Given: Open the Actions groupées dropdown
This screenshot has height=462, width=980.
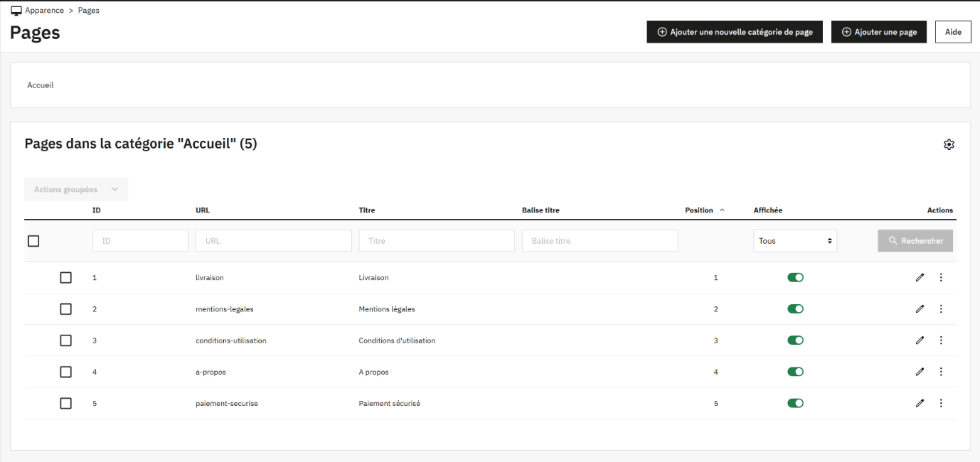Looking at the screenshot, I should (x=76, y=190).
